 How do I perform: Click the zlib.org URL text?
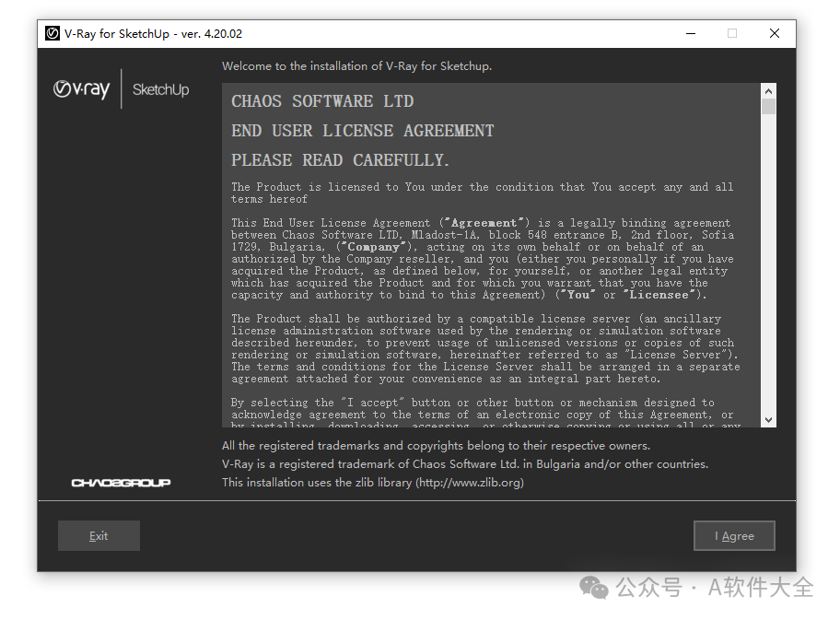click(x=470, y=483)
